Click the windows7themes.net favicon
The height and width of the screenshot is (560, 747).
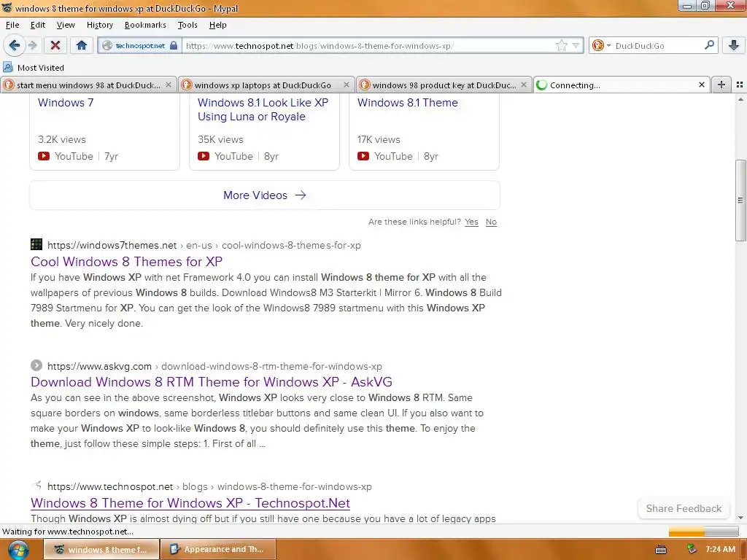[x=36, y=245]
